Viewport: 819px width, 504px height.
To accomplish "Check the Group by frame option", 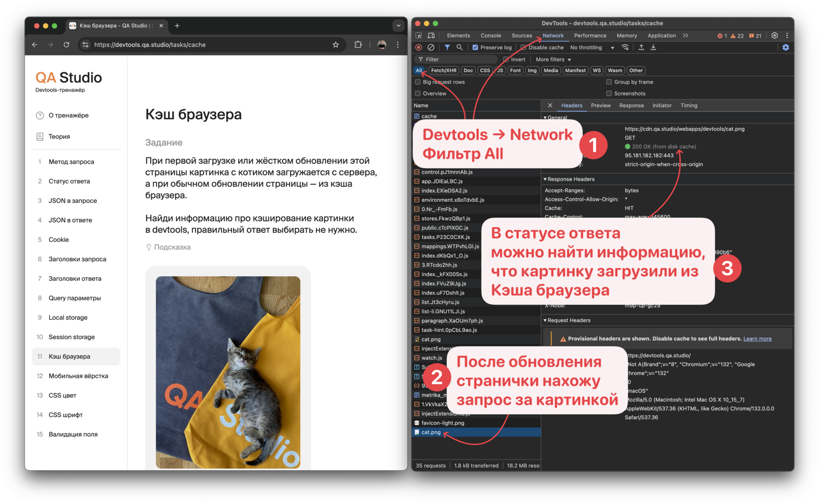I will 609,82.
